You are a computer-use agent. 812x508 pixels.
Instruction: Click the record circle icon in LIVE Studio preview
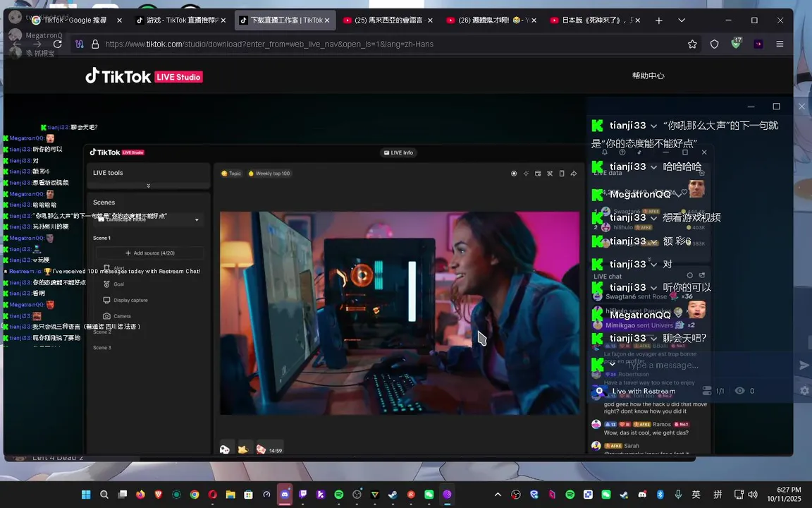[x=514, y=174]
